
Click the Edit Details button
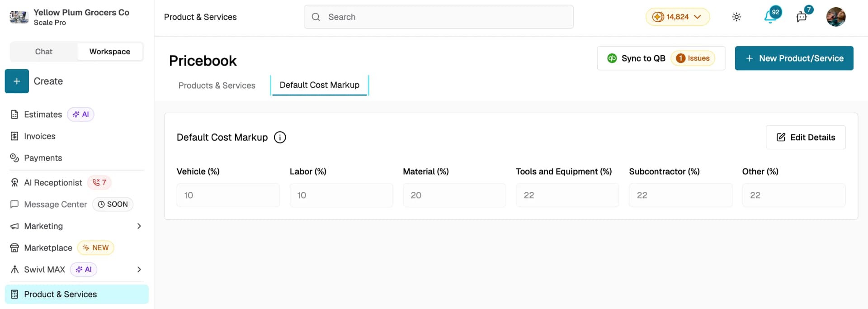point(806,138)
